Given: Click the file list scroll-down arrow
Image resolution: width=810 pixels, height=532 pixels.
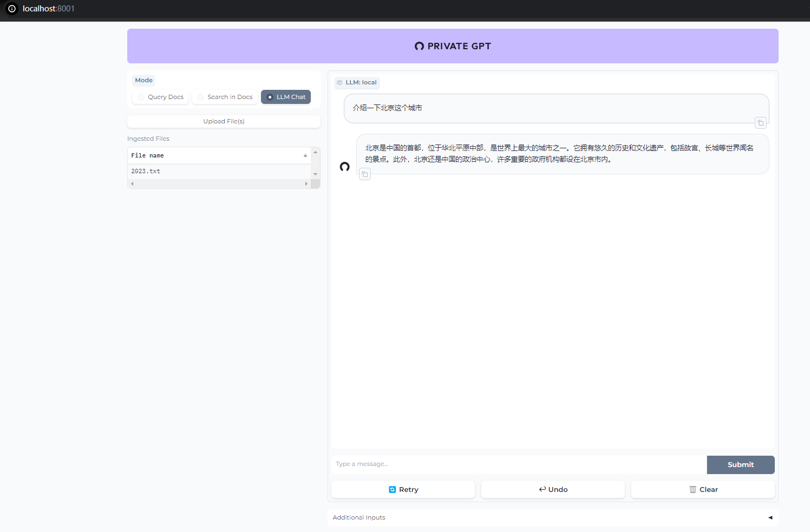Looking at the screenshot, I should (315, 174).
